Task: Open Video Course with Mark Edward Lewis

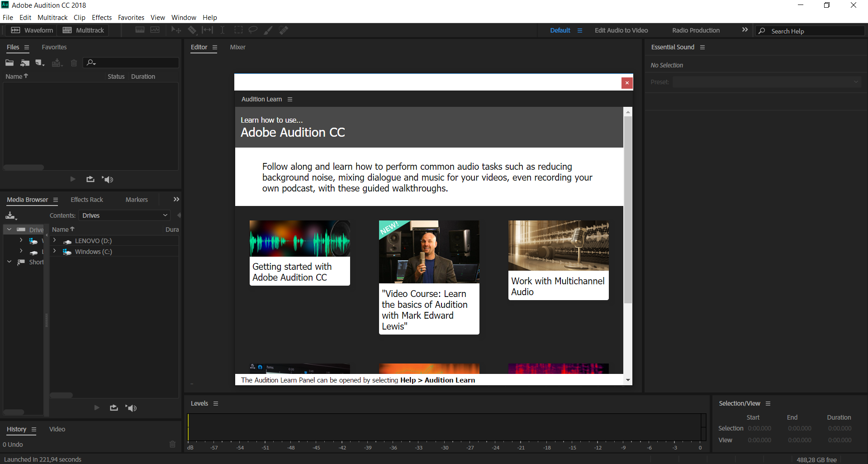Action: point(429,277)
